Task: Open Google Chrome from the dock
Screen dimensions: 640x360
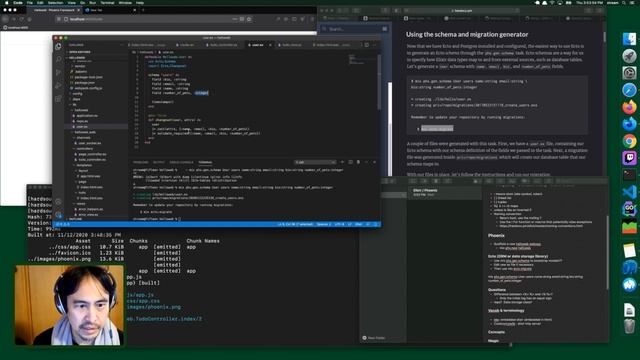Action: 629,141
